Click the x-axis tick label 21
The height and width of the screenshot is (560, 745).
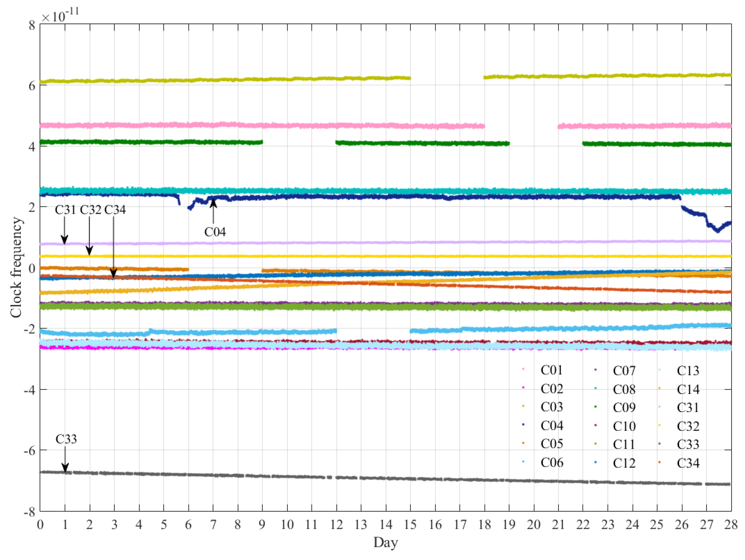[x=558, y=524]
